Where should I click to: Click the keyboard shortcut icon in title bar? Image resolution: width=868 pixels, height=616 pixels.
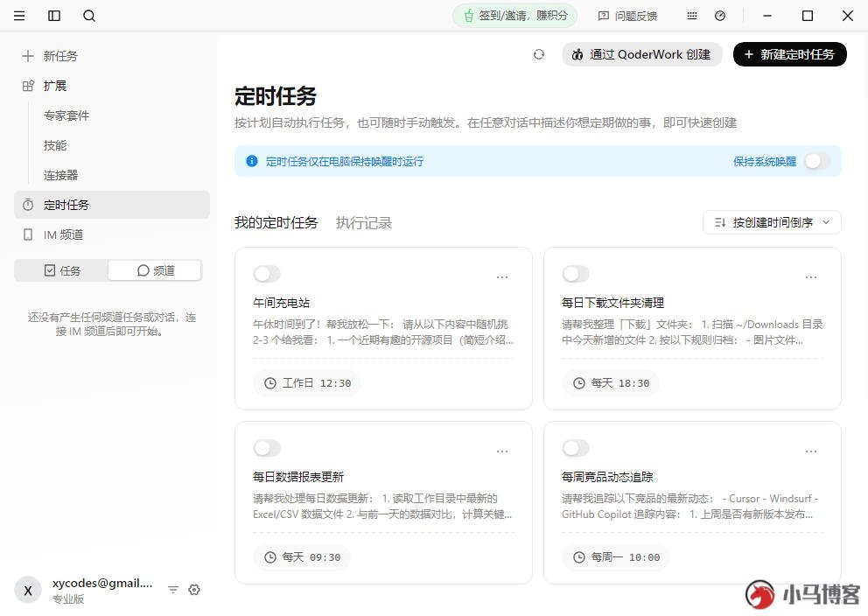point(692,16)
